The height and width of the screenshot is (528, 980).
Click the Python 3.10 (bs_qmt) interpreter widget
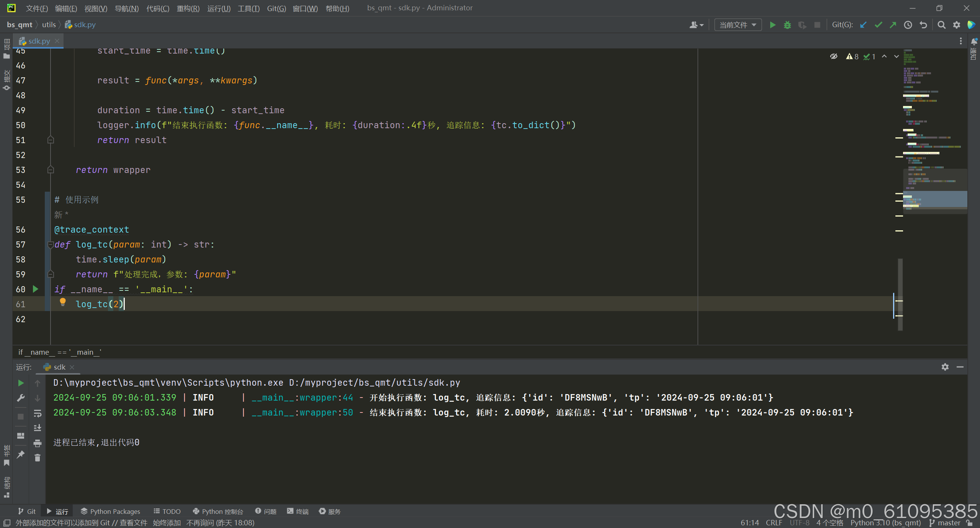point(885,523)
